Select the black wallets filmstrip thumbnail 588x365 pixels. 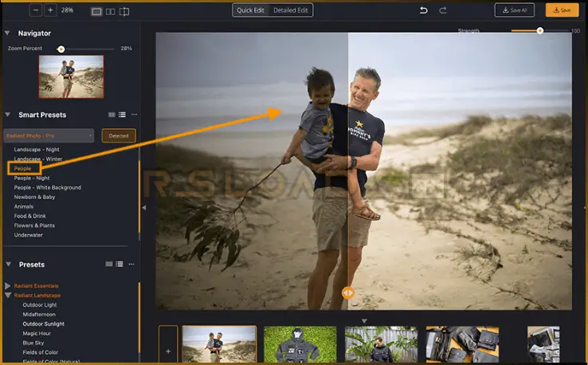click(462, 344)
